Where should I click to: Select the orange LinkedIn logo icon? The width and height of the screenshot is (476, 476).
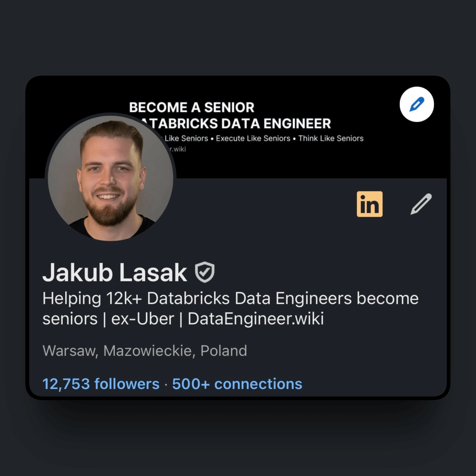(370, 204)
